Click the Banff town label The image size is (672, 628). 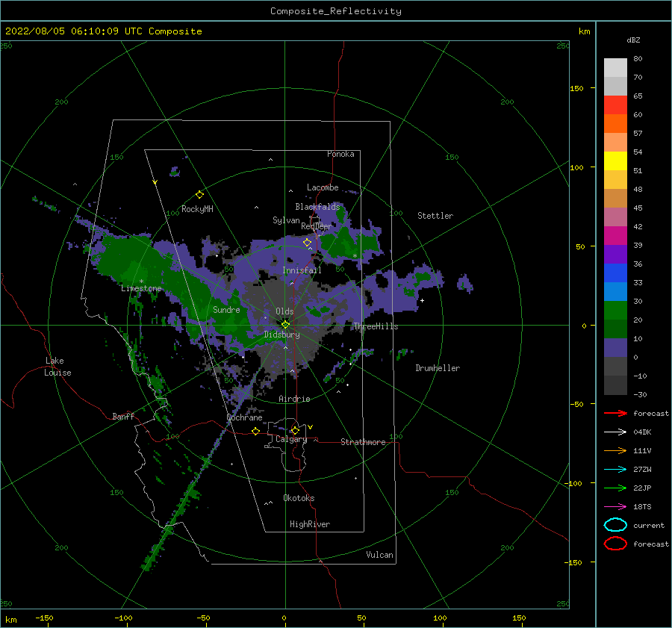123,416
